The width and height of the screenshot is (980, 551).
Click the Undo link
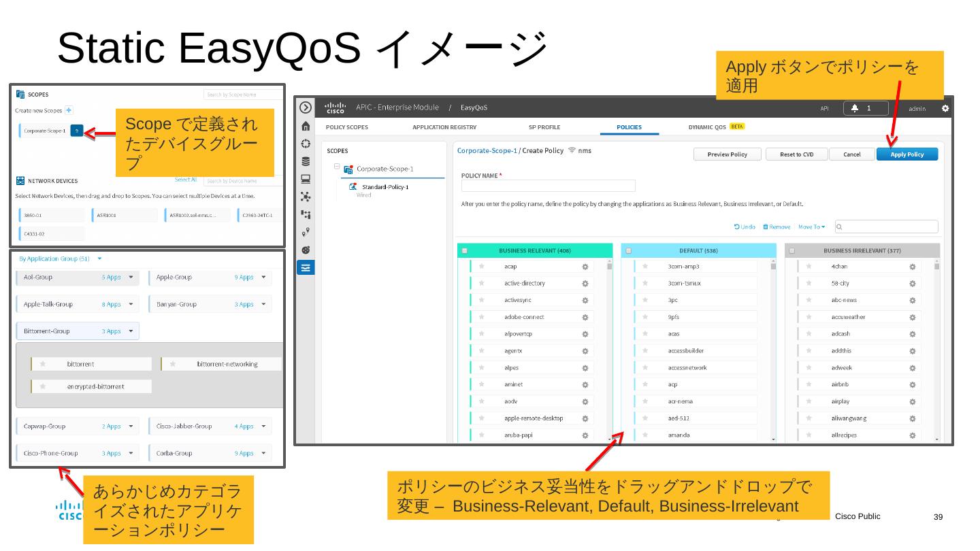click(745, 227)
